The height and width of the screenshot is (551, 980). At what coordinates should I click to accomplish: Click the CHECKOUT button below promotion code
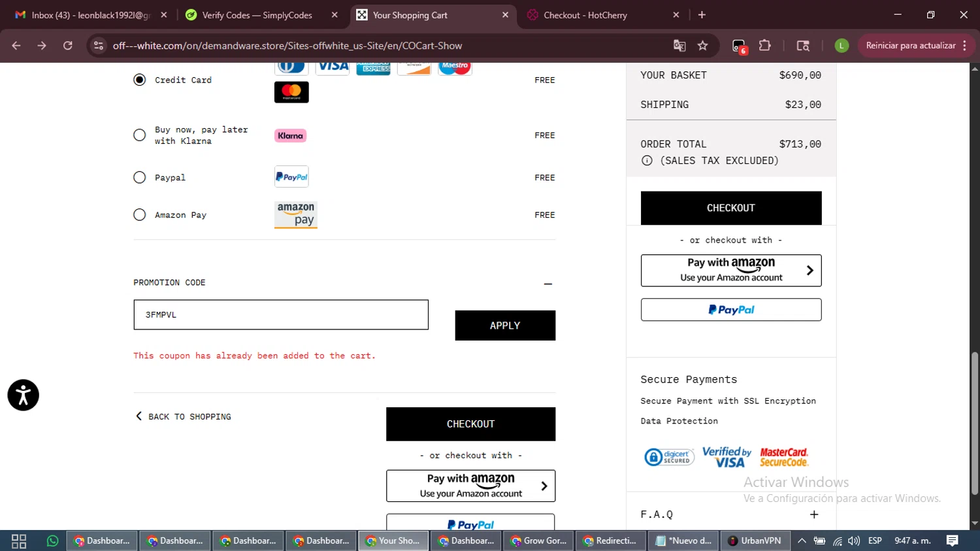pyautogui.click(x=470, y=424)
